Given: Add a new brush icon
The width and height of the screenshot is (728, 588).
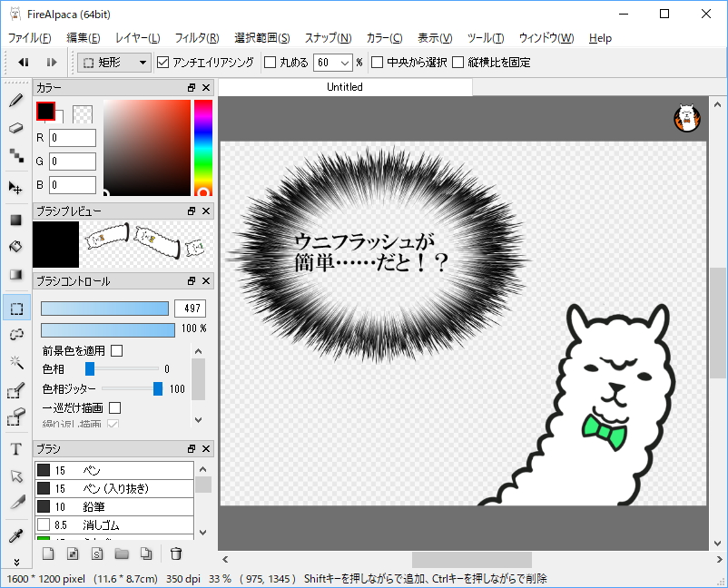Looking at the screenshot, I should click(x=49, y=554).
